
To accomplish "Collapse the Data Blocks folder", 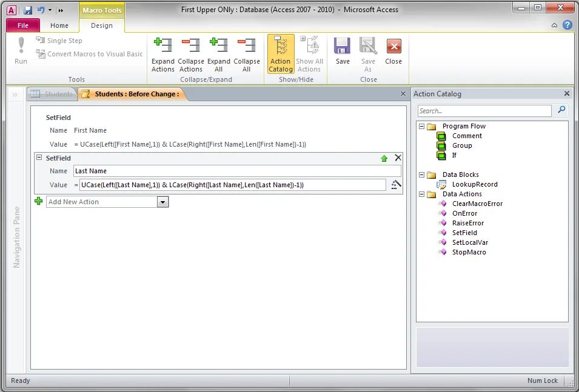I will coord(422,174).
